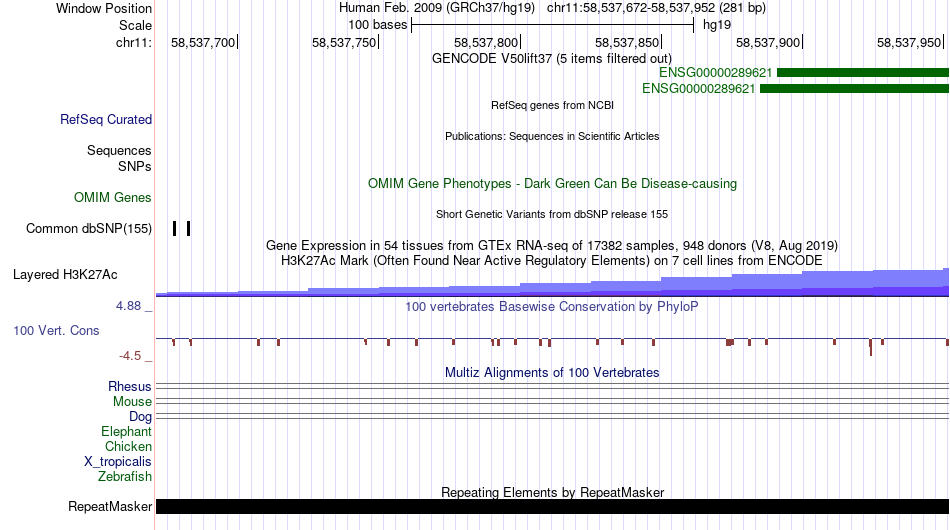Click the upper ENSG00000289621 gene bar
This screenshot has height=530, width=950.
863,73
